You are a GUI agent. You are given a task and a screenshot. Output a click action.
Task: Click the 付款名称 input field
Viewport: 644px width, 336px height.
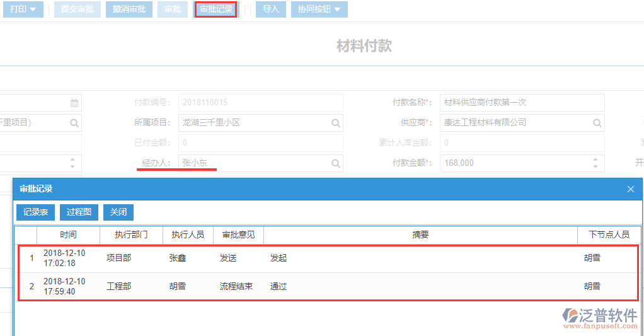coord(522,103)
